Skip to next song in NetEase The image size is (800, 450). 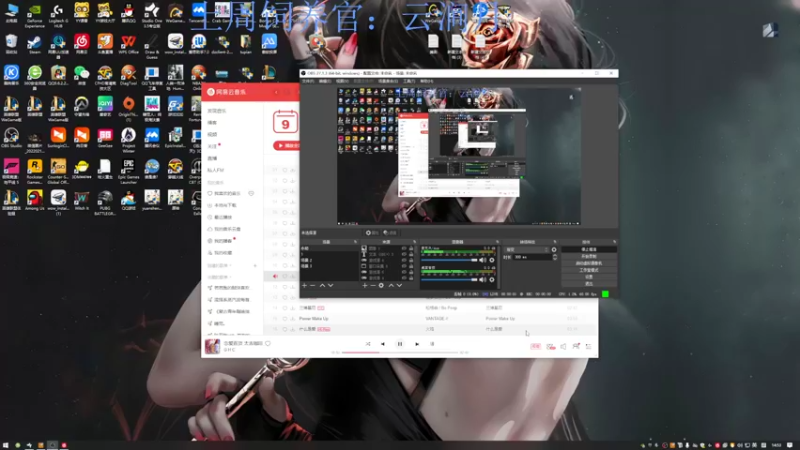(417, 344)
